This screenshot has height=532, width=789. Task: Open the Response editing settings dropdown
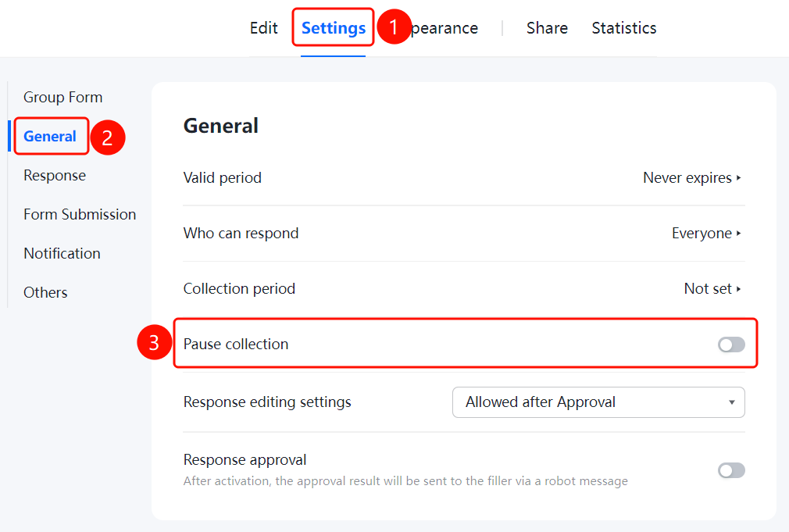coord(598,402)
